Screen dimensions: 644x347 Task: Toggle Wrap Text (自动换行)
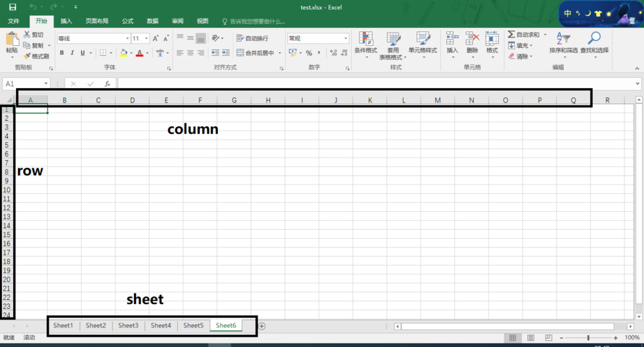[x=253, y=38]
